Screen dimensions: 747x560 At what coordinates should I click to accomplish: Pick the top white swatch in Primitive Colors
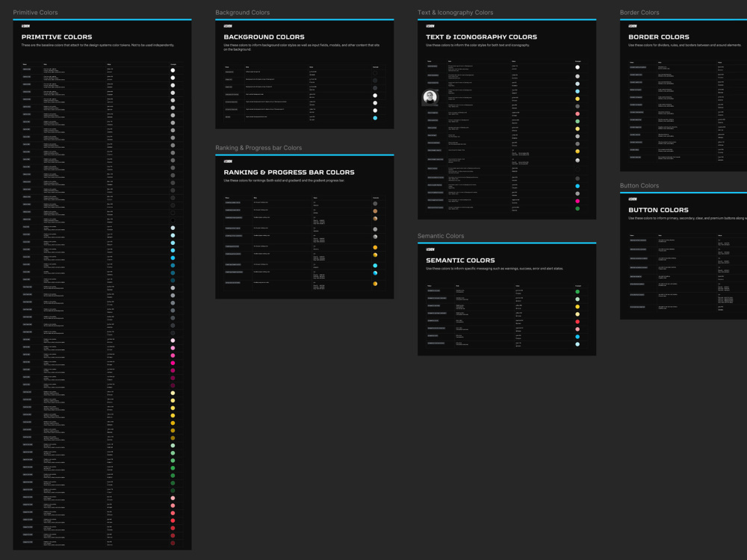click(173, 70)
